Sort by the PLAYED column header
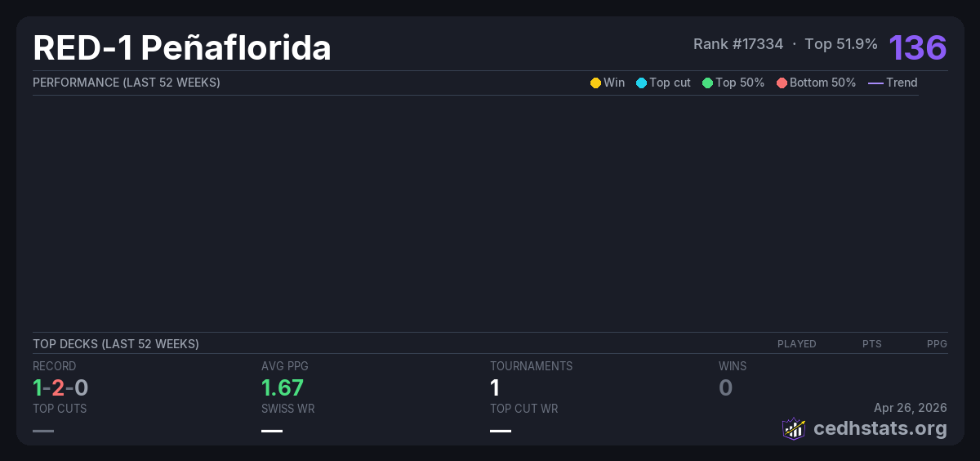Image resolution: width=980 pixels, height=461 pixels. pos(796,344)
